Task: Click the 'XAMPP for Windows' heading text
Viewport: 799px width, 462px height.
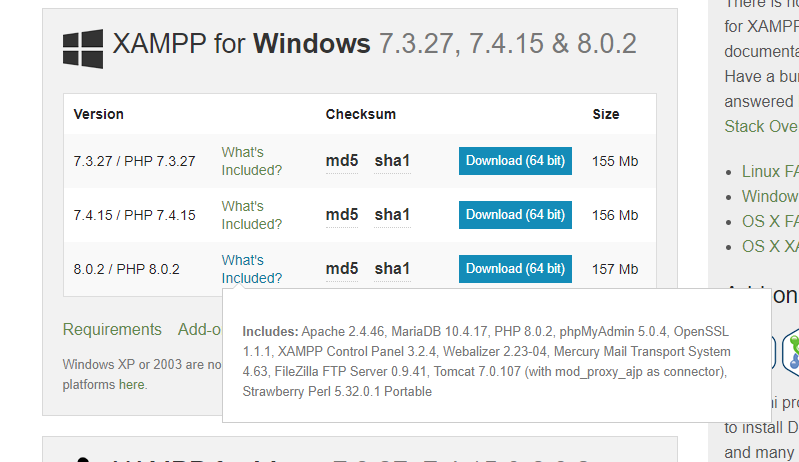Action: (x=242, y=44)
